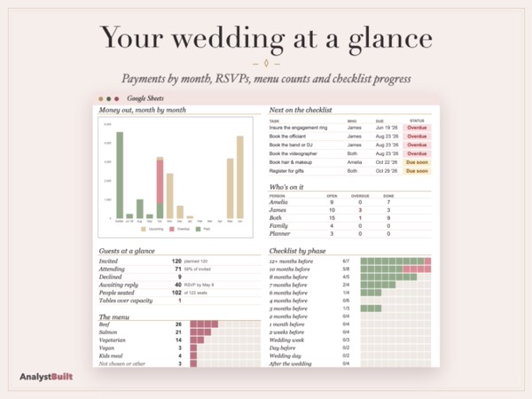Click the Overdue badge for 'Book the officiant'
This screenshot has width=532, height=399.
417,137
